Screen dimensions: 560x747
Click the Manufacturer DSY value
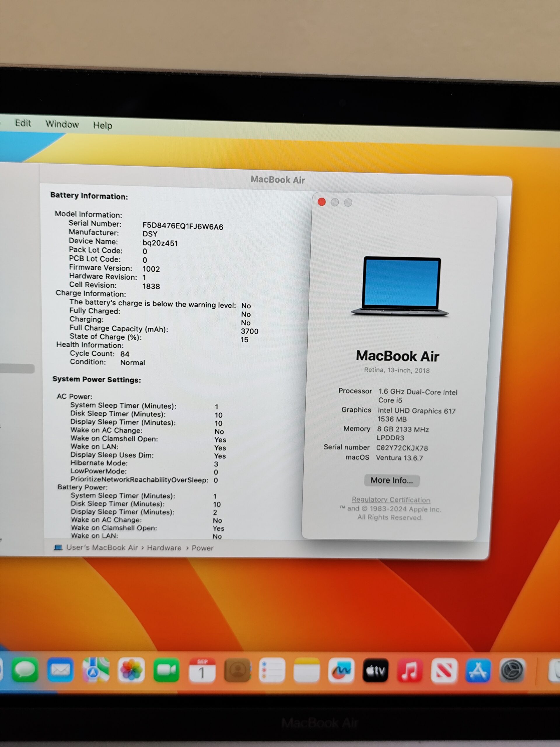pyautogui.click(x=150, y=234)
